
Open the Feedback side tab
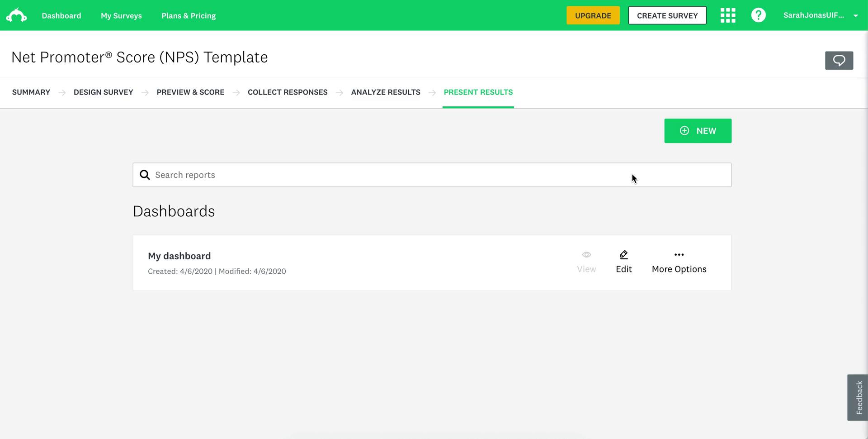click(x=858, y=397)
